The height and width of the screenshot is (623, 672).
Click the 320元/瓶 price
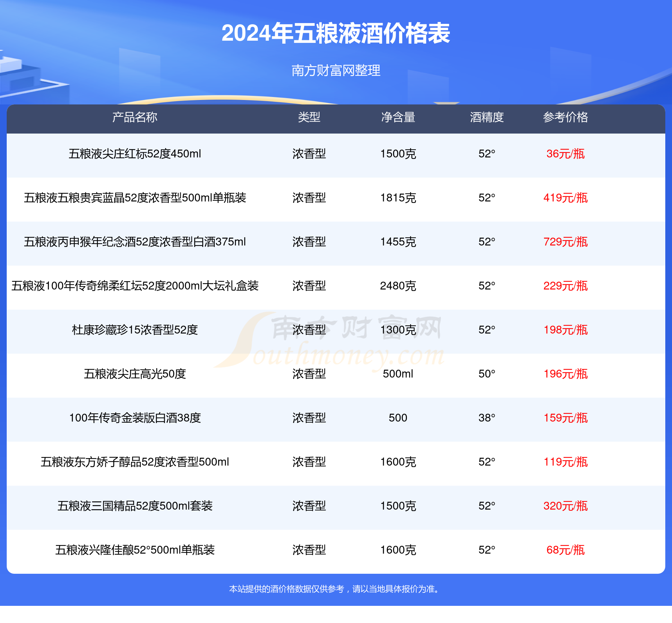click(566, 506)
